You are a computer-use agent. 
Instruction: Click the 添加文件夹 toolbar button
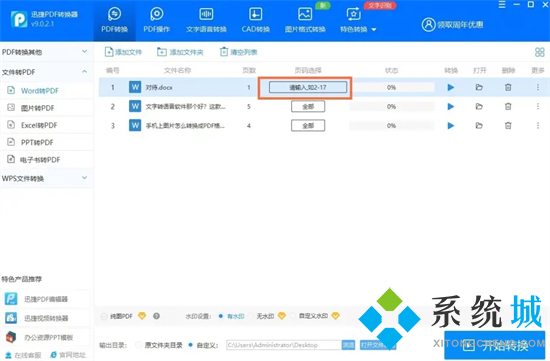[180, 52]
